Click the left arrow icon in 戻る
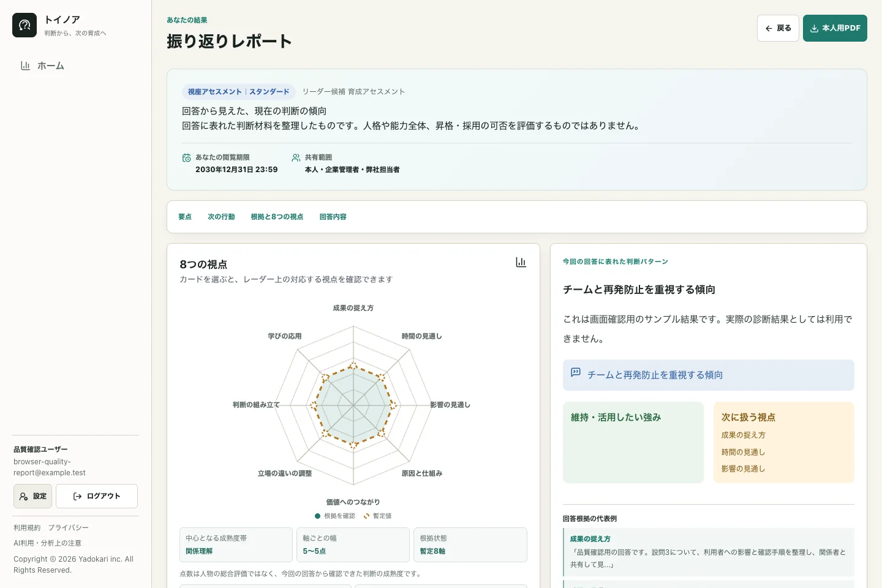 click(x=769, y=28)
